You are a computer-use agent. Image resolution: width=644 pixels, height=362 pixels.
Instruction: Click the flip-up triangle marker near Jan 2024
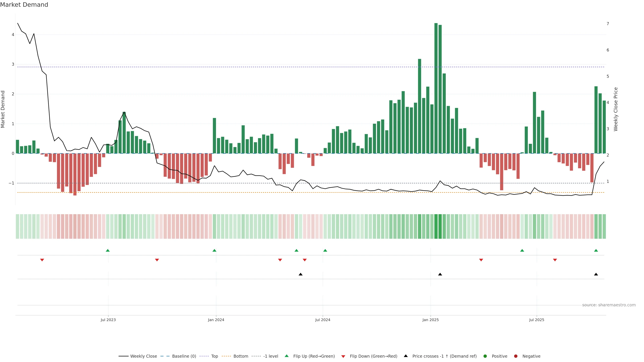pyautogui.click(x=214, y=250)
